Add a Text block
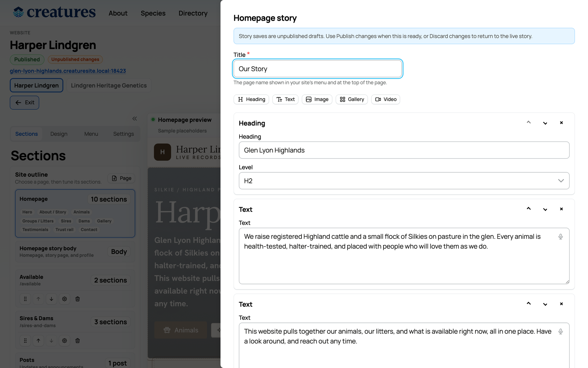The height and width of the screenshot is (368, 588). tap(285, 99)
